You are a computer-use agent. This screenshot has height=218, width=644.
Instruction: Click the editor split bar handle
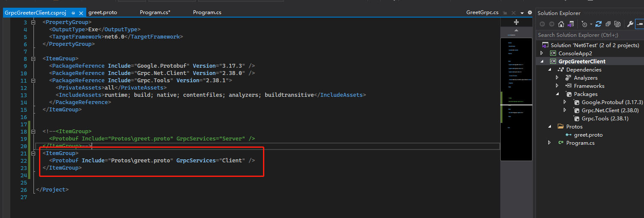(x=516, y=22)
